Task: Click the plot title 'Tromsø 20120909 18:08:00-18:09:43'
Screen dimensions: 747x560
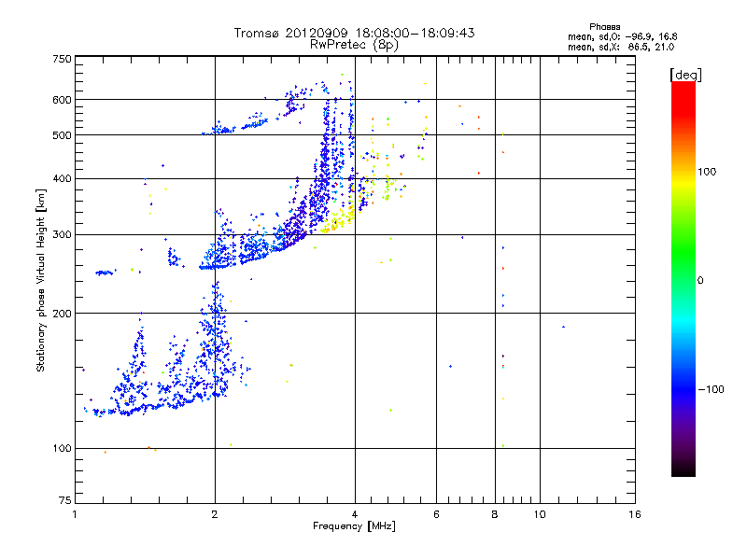Action: point(354,33)
